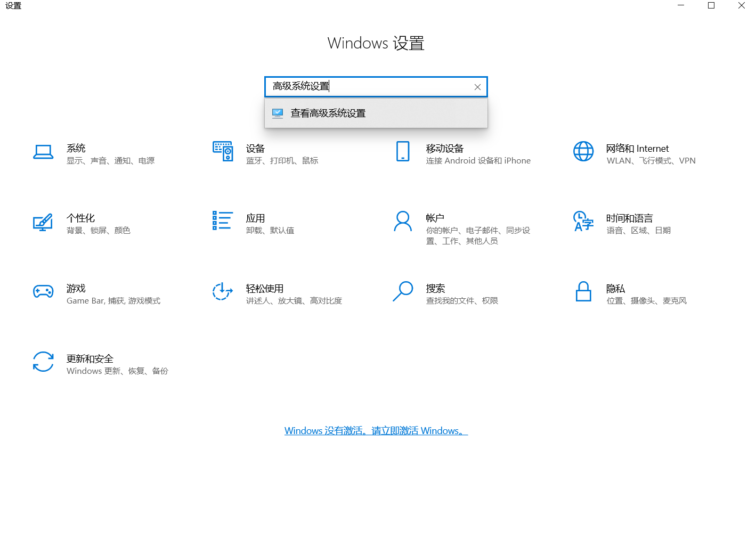The height and width of the screenshot is (548, 756).
Task: Click the 搜索 category title
Action: [435, 289]
